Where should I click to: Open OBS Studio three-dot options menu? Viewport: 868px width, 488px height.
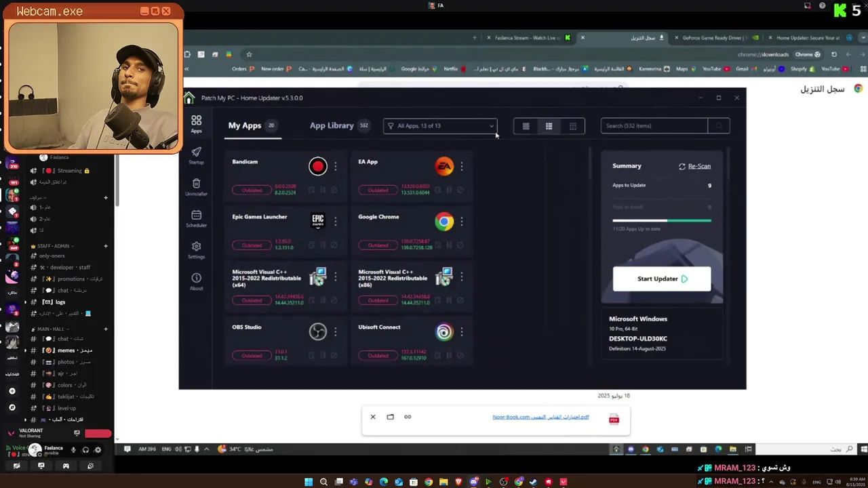pyautogui.click(x=335, y=331)
